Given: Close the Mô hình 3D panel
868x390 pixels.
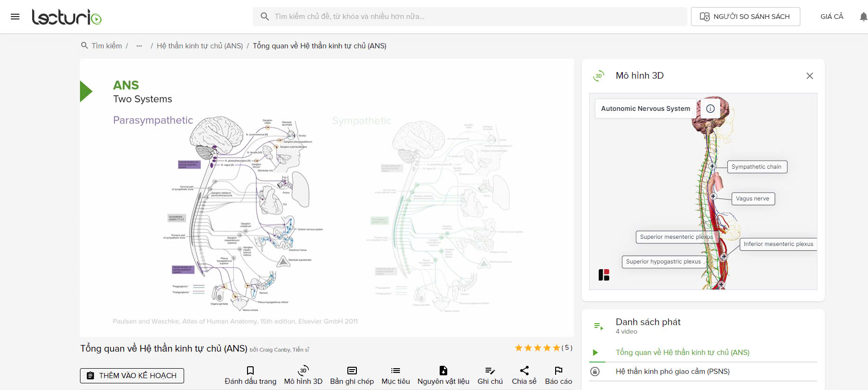Looking at the screenshot, I should 810,76.
